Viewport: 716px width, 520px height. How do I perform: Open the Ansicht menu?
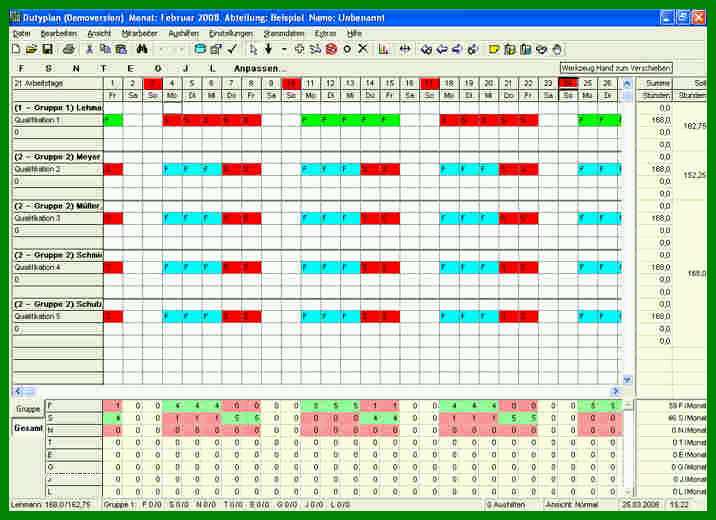point(99,34)
